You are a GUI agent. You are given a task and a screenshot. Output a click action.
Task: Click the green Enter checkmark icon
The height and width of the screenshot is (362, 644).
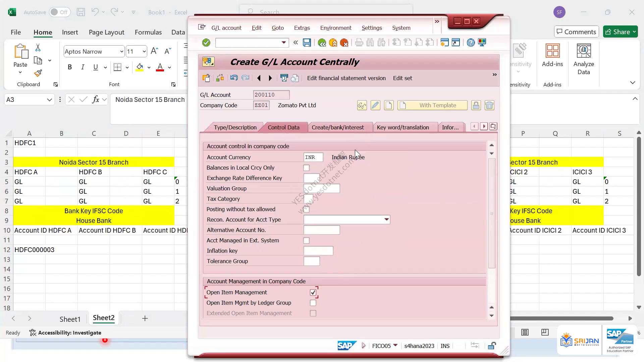pyautogui.click(x=206, y=43)
